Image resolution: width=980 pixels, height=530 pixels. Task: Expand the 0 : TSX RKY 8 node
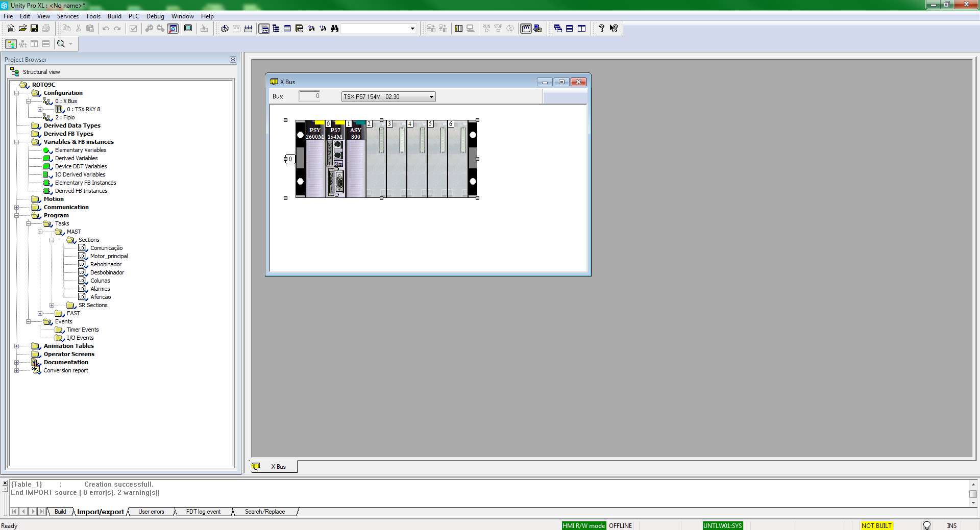(40, 110)
